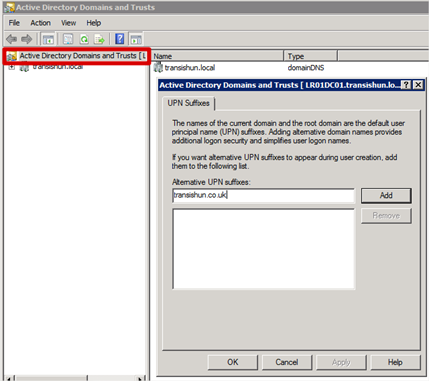Image resolution: width=429 pixels, height=381 pixels.
Task: Click the application icon in the title bar
Action: 9,7
